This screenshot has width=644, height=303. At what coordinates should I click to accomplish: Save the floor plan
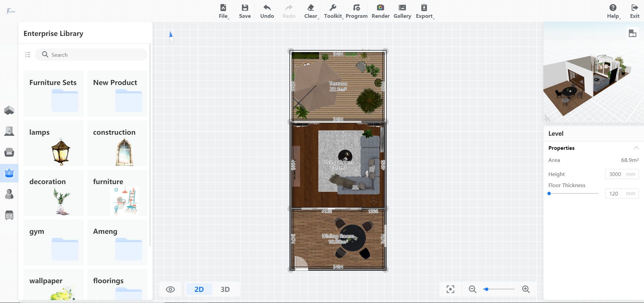(x=245, y=11)
